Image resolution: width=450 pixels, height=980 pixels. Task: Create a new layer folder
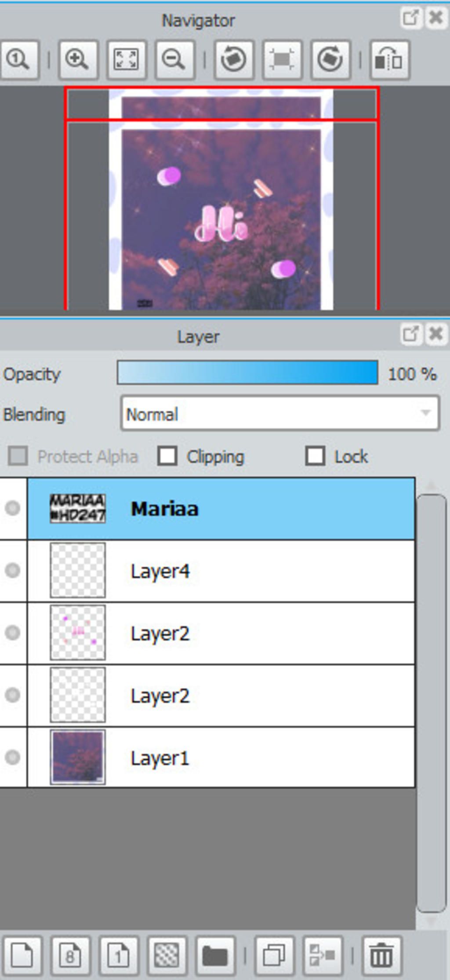coord(215,955)
